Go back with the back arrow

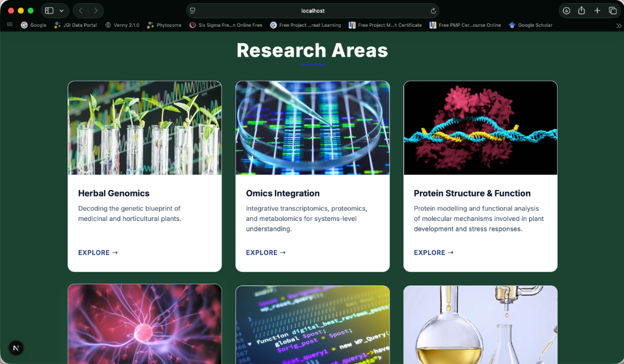(81, 11)
